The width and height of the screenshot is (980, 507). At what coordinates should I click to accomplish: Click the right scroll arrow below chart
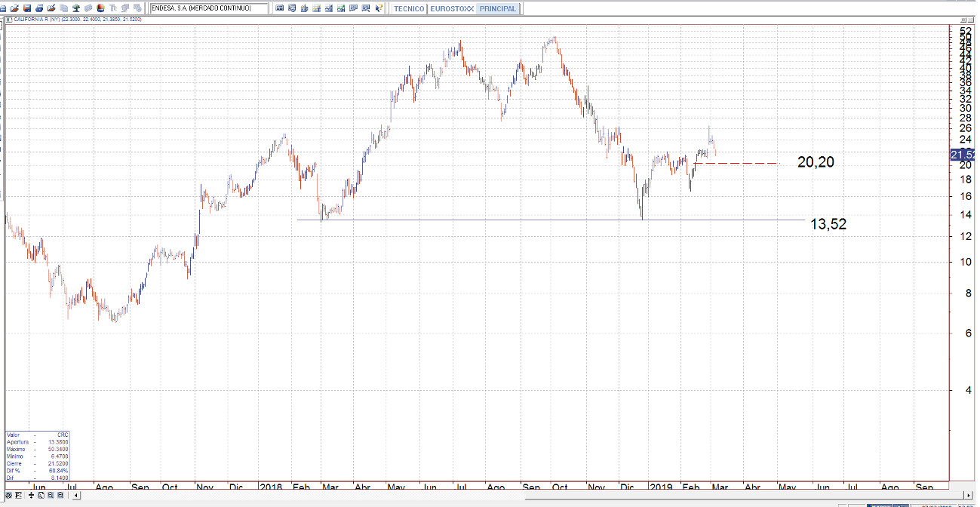(x=969, y=496)
